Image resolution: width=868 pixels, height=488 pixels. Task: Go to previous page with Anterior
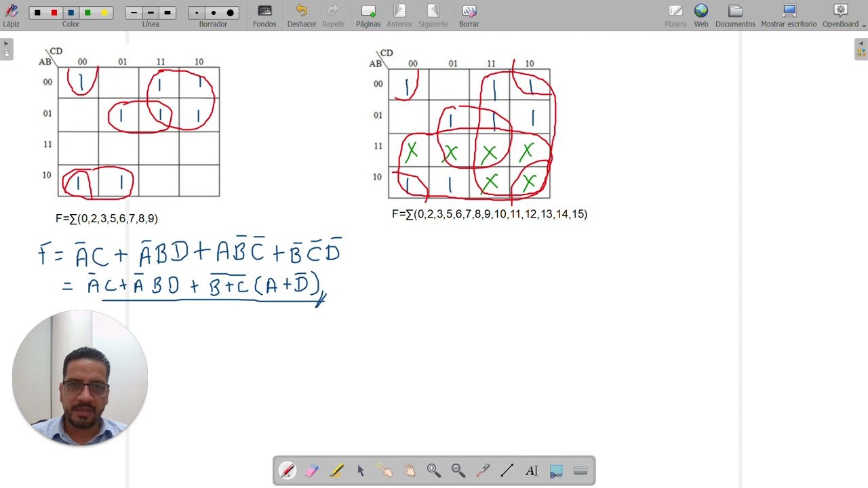point(399,16)
